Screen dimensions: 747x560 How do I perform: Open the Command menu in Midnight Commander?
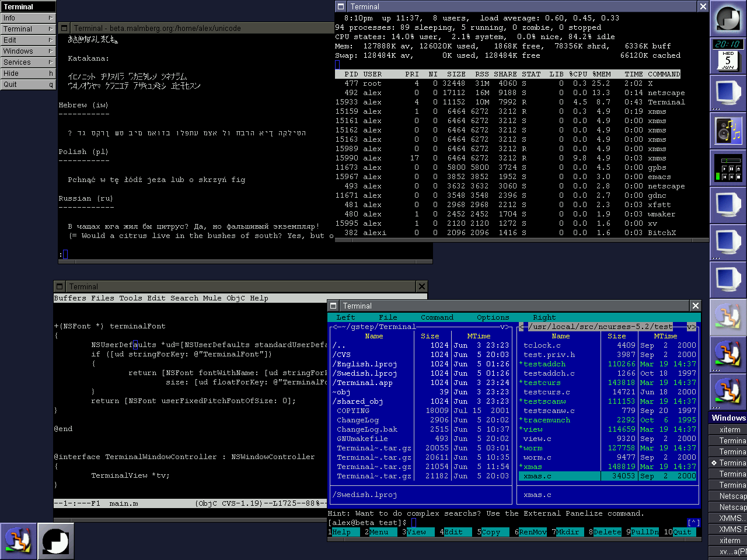437,317
